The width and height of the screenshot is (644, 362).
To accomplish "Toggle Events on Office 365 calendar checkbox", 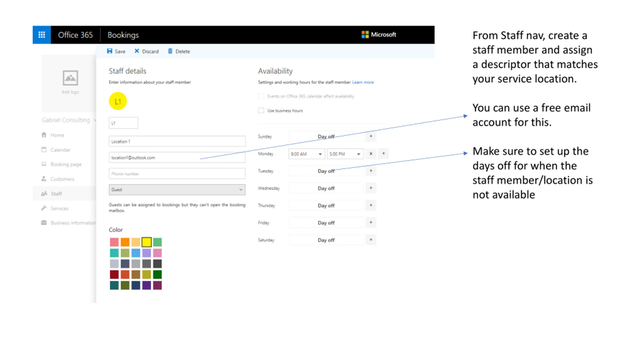I will point(261,96).
